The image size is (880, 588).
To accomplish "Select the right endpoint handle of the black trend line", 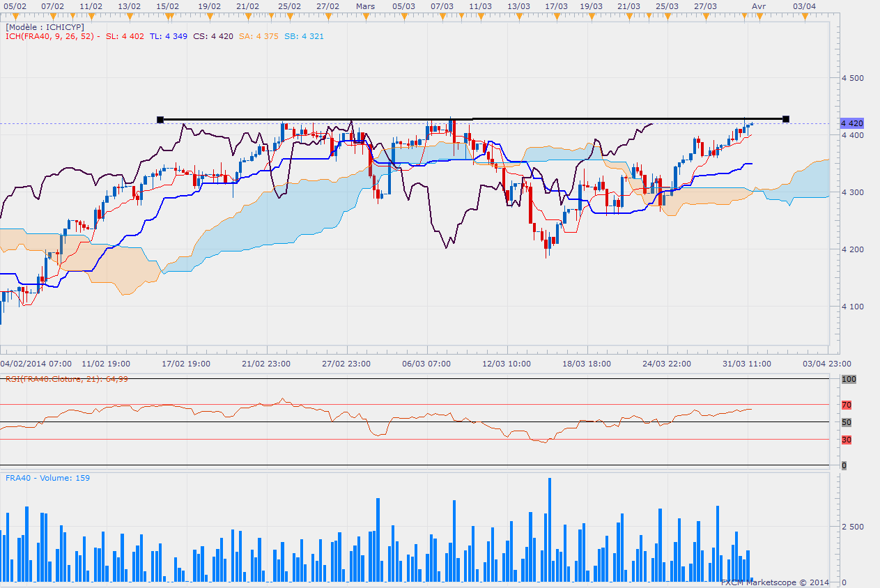I will 786,119.
